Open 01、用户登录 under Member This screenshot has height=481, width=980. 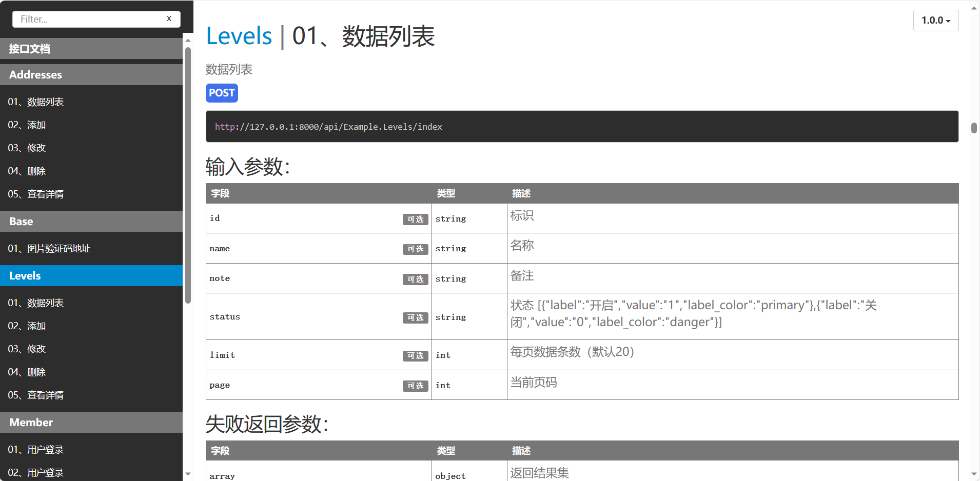point(36,450)
